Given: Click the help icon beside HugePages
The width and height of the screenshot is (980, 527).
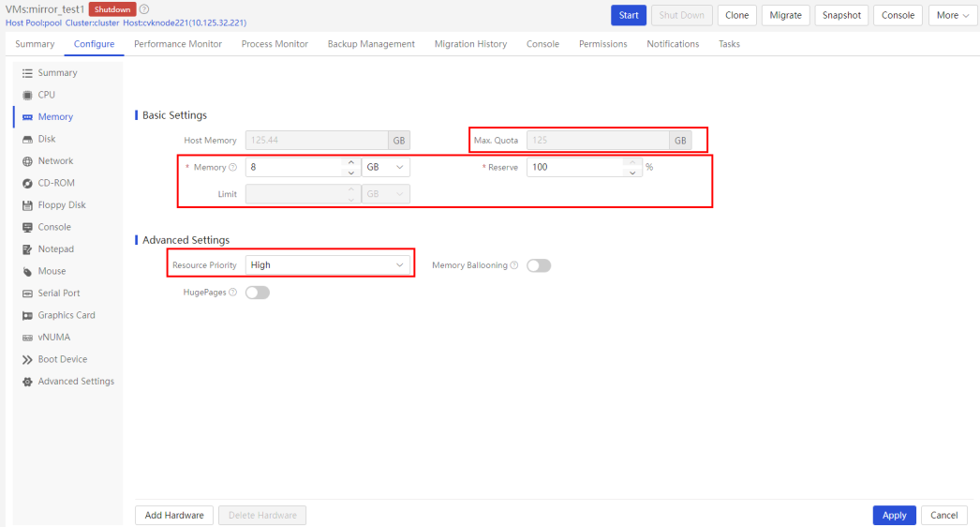Looking at the screenshot, I should pos(233,293).
